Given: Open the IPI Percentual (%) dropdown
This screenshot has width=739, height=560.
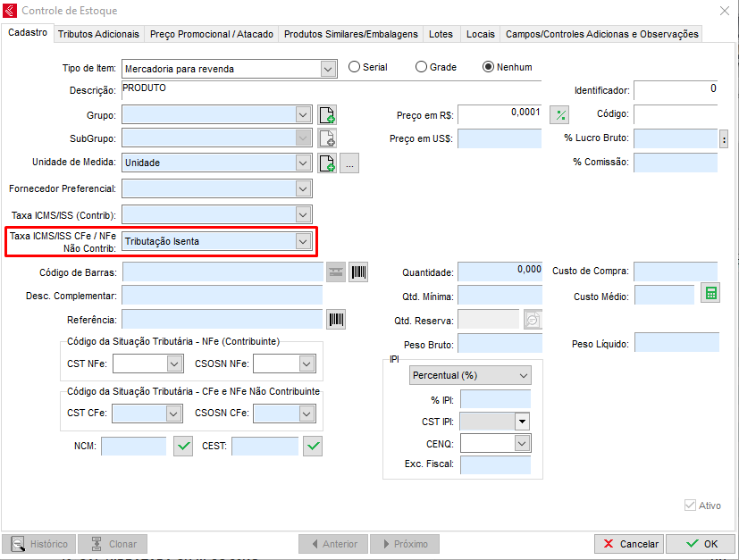Looking at the screenshot, I should (x=523, y=376).
